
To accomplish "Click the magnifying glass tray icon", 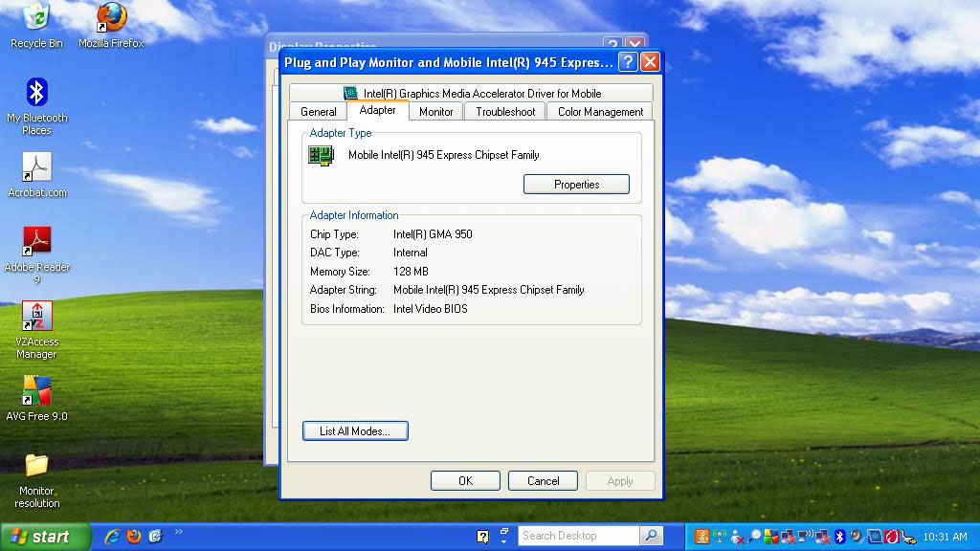I will pos(754,536).
